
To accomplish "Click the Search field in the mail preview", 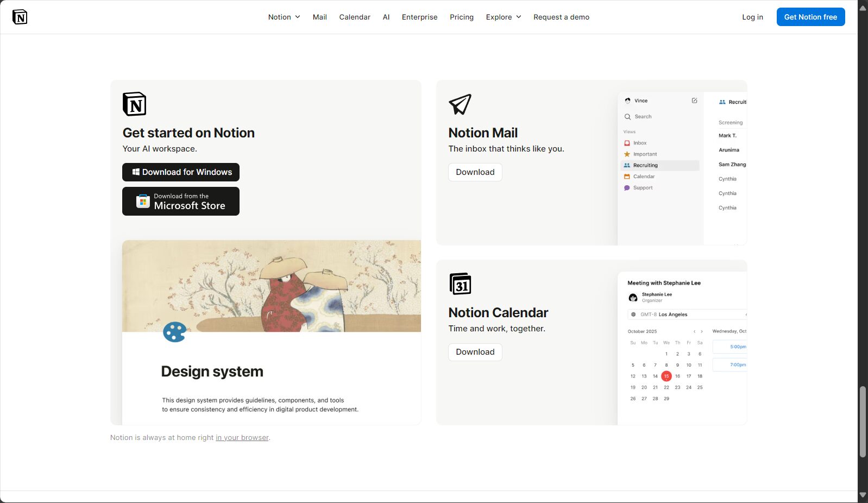I will tap(661, 117).
